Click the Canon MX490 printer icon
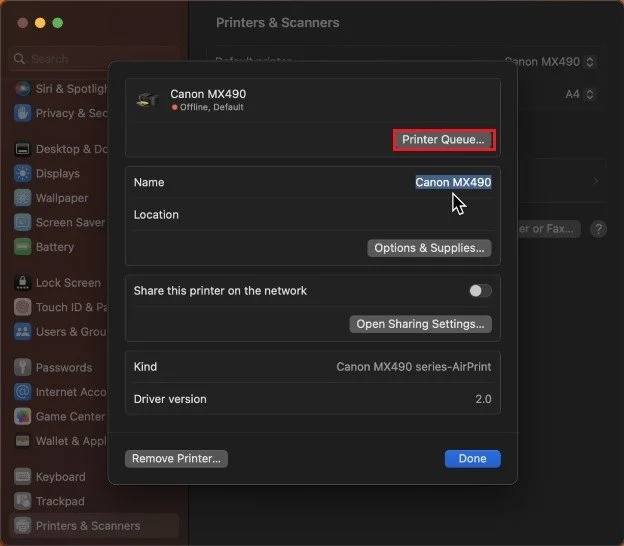The image size is (624, 546). pyautogui.click(x=147, y=100)
